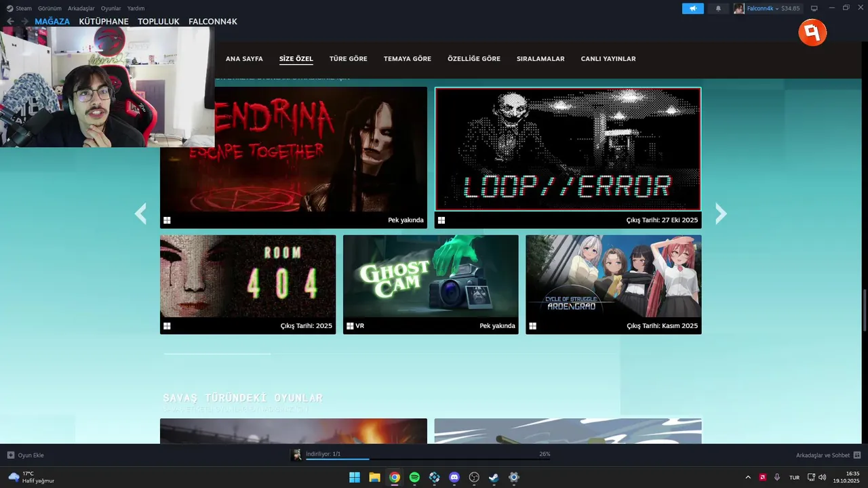Viewport: 868px width, 488px height.
Task: Show next games with carousel right arrow
Action: (x=721, y=213)
